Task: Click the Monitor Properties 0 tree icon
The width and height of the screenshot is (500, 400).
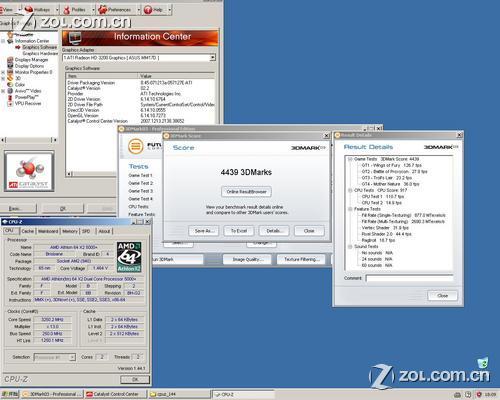Action: click(10, 72)
